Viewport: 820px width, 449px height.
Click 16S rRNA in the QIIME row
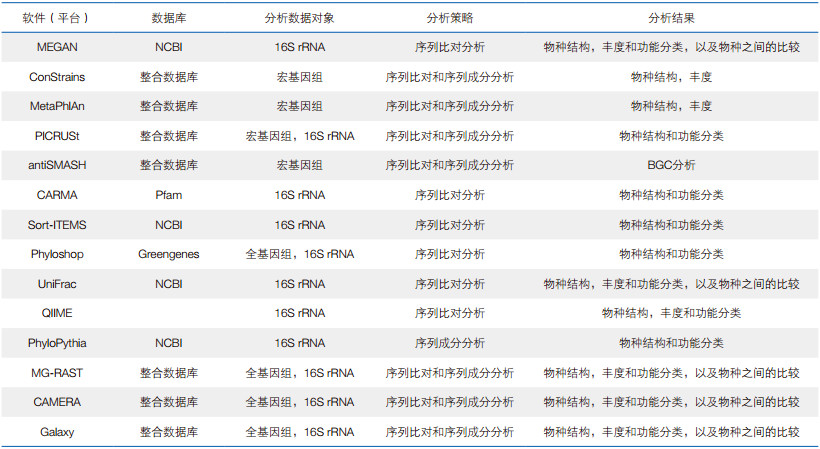[x=300, y=313]
